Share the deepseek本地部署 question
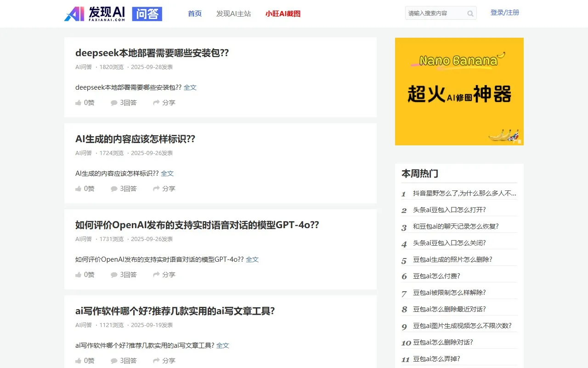This screenshot has width=588, height=368. (x=164, y=103)
